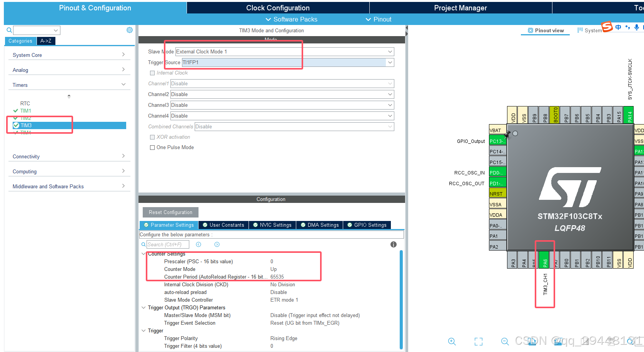Viewport: 644px width, 352px height.
Task: Select the PC13 GPIO_Output pin
Action: pyautogui.click(x=497, y=141)
